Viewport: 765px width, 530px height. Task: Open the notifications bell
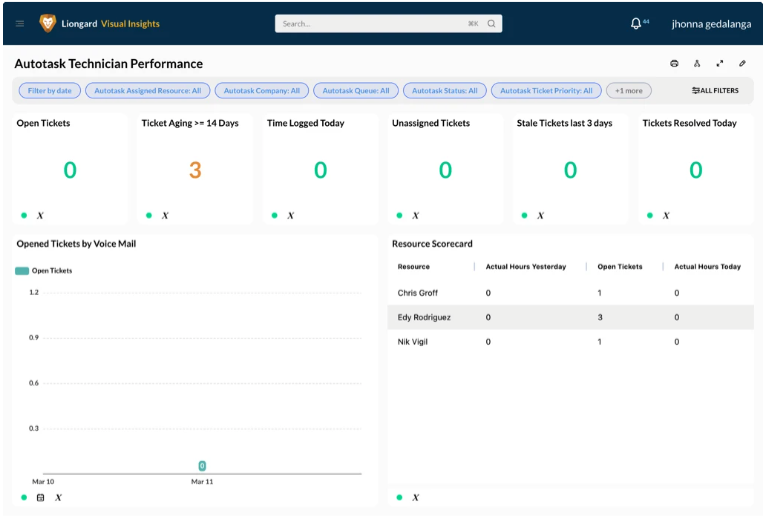point(636,23)
